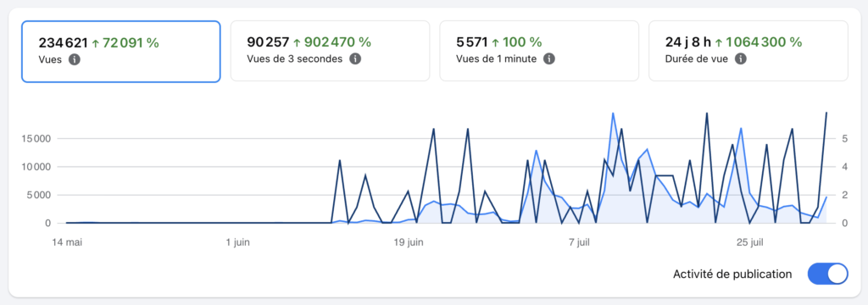Click the 19 juin date on the axis
This screenshot has width=868, height=305.
coord(409,242)
